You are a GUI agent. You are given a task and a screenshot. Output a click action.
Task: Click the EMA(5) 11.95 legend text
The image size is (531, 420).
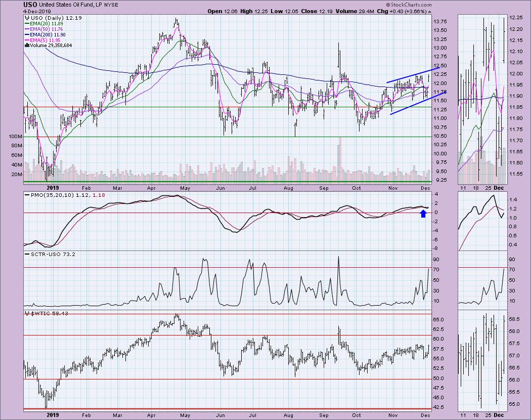tap(45, 40)
